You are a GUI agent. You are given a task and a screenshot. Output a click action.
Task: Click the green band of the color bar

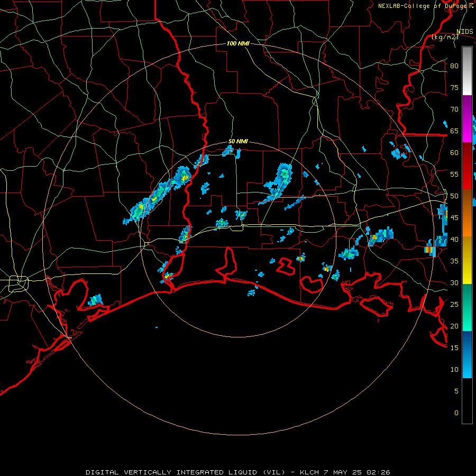click(467, 307)
